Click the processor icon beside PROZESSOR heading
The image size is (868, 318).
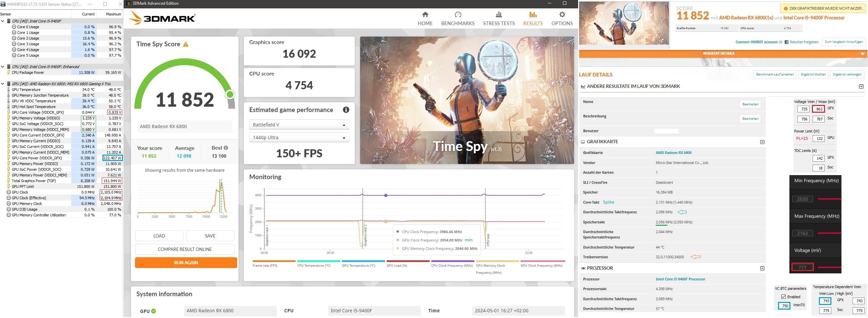[x=583, y=268]
